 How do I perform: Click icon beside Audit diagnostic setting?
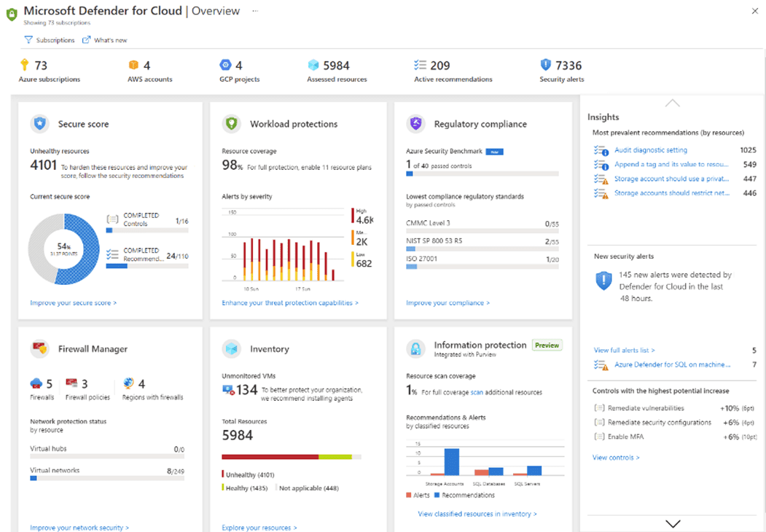(601, 150)
